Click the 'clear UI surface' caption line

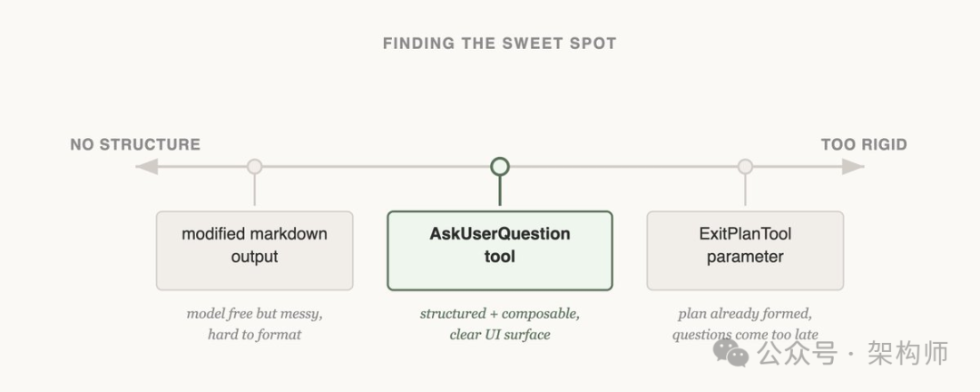tap(500, 335)
